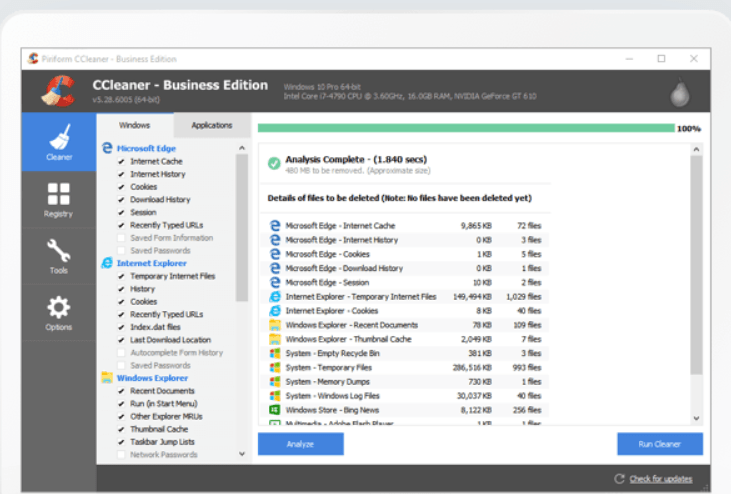Enable Autocomplete Form History checkbox

tap(121, 352)
